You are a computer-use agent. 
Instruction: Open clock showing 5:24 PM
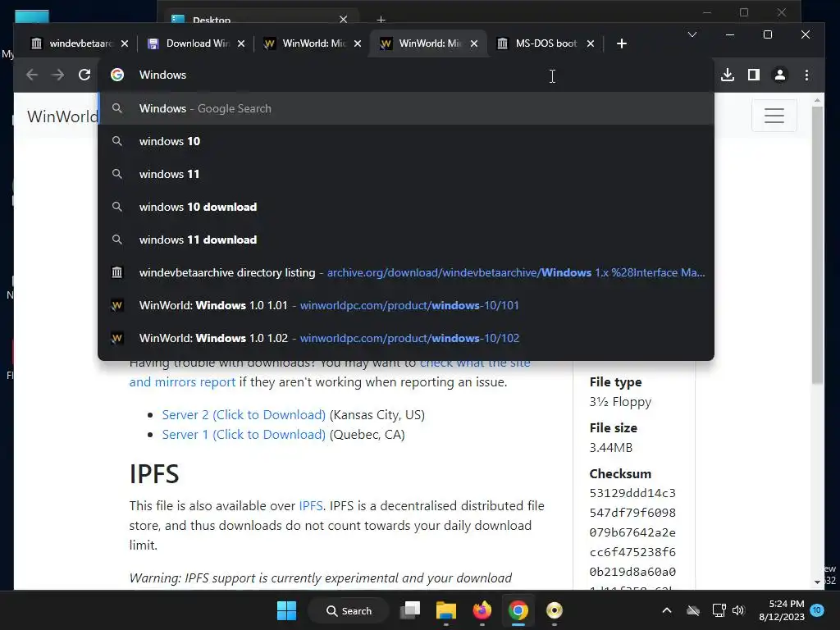click(x=782, y=610)
